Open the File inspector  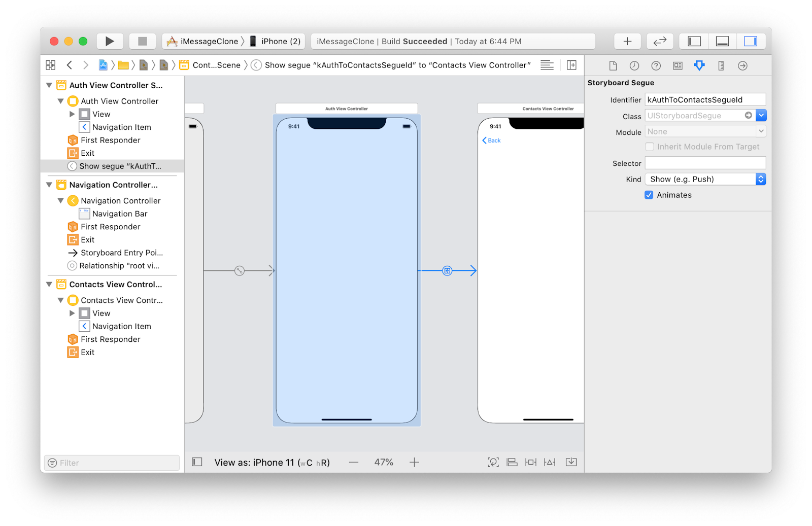pos(613,65)
